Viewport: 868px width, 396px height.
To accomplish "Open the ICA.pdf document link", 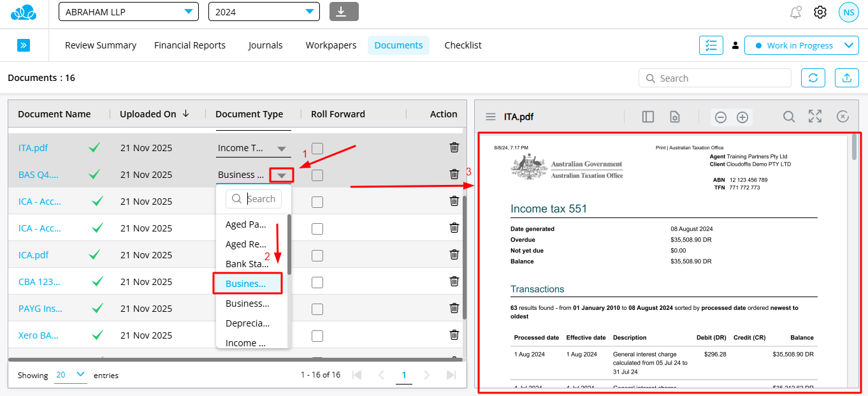I will [x=34, y=255].
